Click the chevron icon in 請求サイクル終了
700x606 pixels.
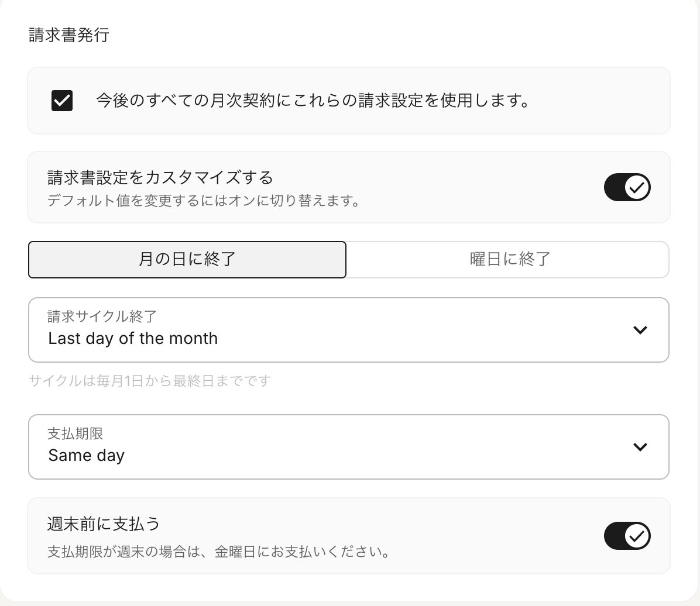pyautogui.click(x=640, y=330)
